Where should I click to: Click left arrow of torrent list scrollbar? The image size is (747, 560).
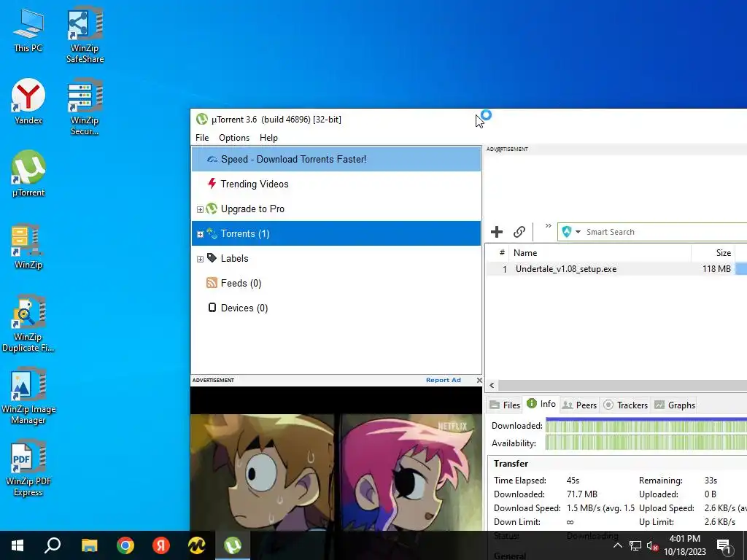492,385
